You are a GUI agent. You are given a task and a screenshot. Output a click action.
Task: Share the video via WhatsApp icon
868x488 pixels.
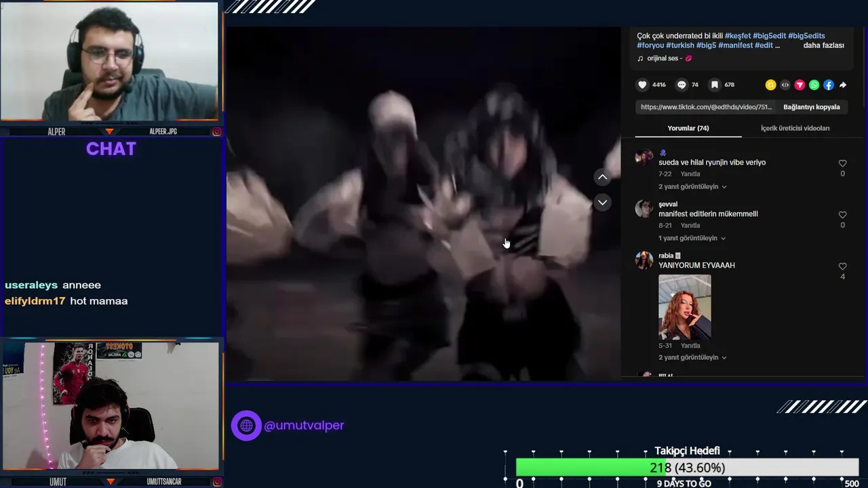point(814,85)
